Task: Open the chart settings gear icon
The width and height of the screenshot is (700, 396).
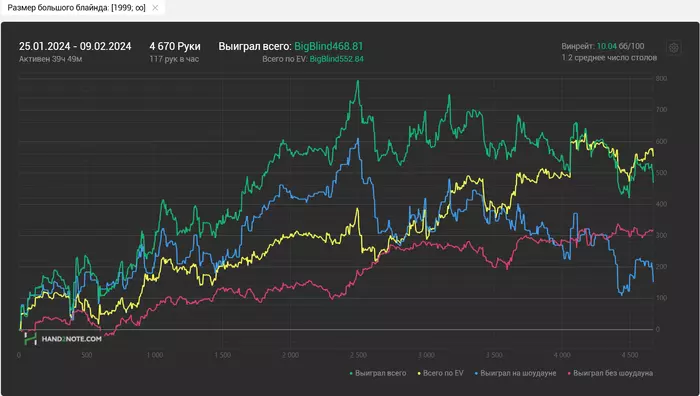Action: point(674,48)
